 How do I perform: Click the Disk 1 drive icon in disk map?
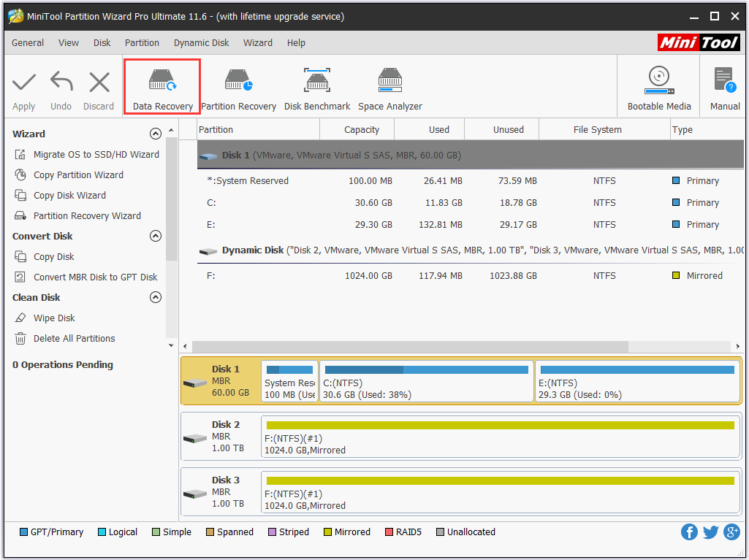coord(195,383)
